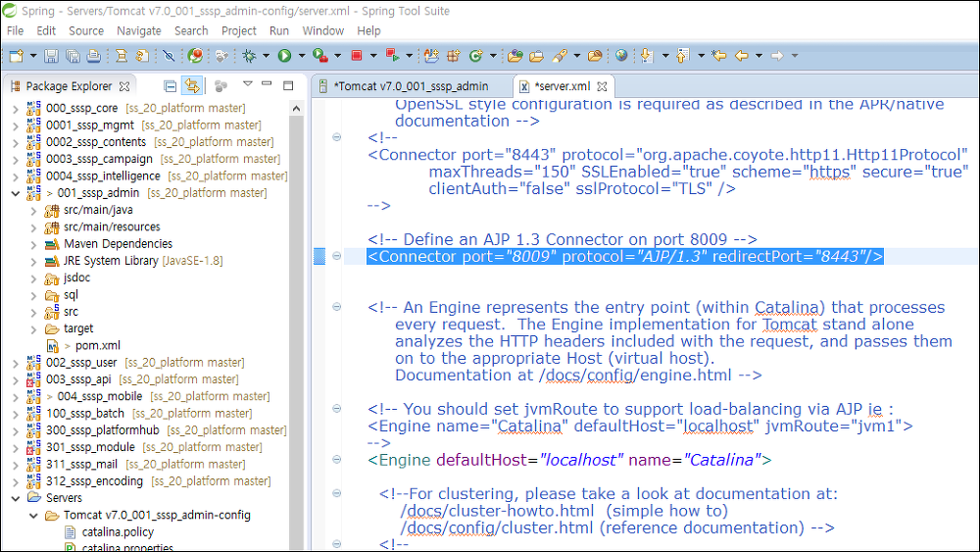Viewport: 980px width, 552px height.
Task: Open the Source menu
Action: (86, 30)
